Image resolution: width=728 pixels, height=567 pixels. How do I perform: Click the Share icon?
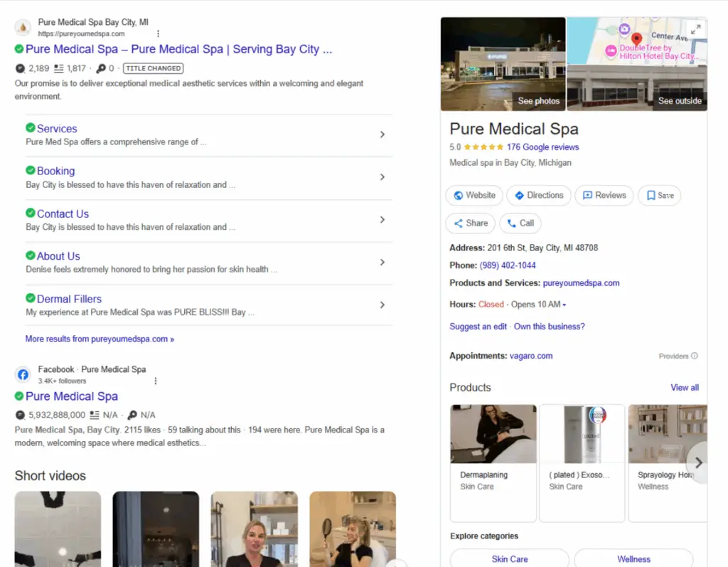coord(458,223)
